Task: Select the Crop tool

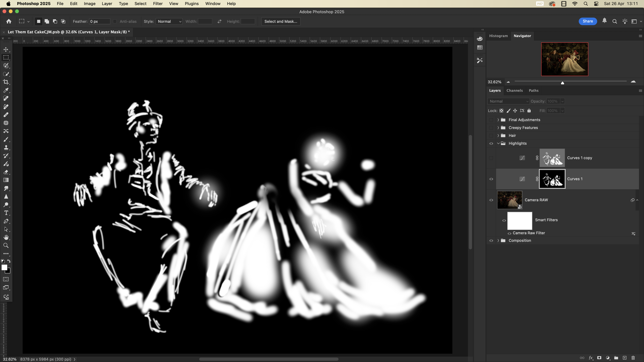Action: [6, 82]
